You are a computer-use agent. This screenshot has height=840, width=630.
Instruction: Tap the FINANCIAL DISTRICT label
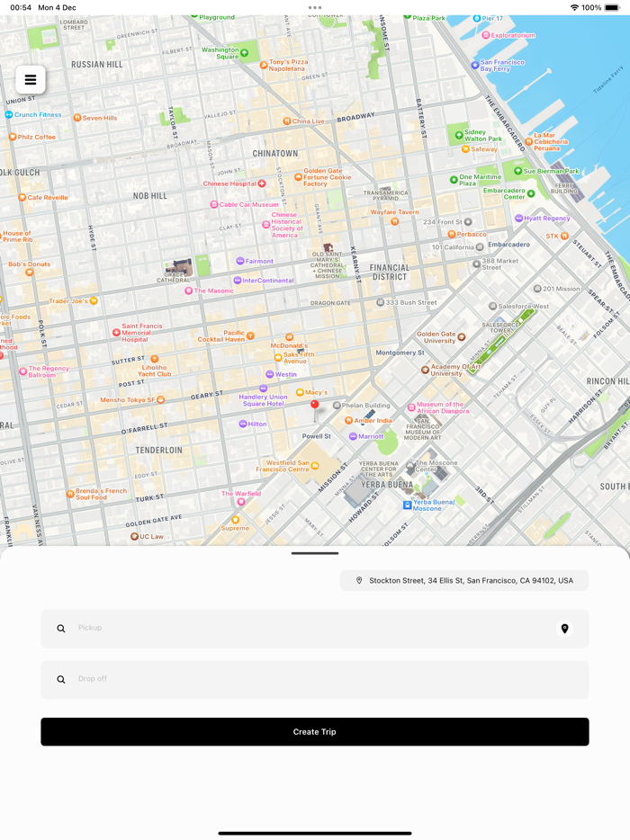click(390, 273)
